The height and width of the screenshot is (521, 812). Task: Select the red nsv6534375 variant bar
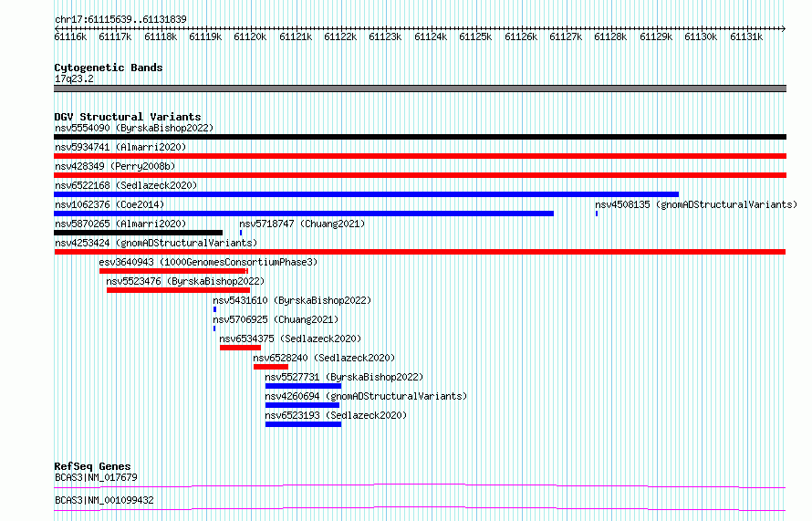(x=240, y=348)
